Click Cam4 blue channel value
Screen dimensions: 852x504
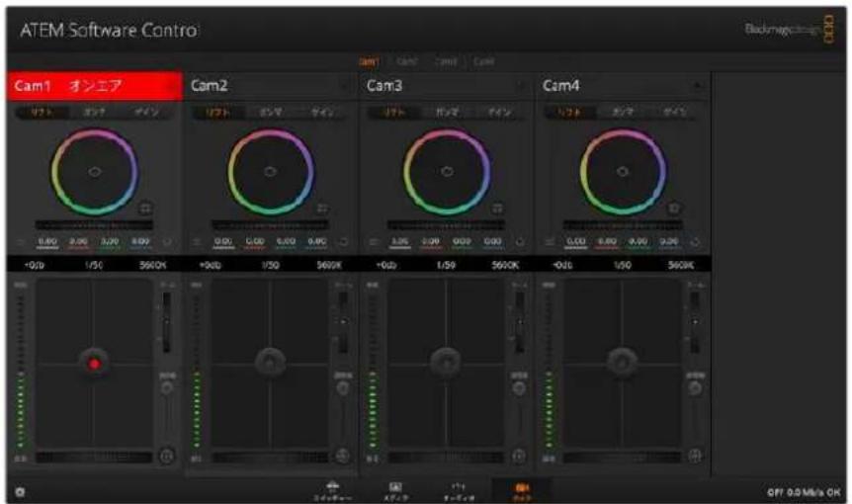pos(668,242)
